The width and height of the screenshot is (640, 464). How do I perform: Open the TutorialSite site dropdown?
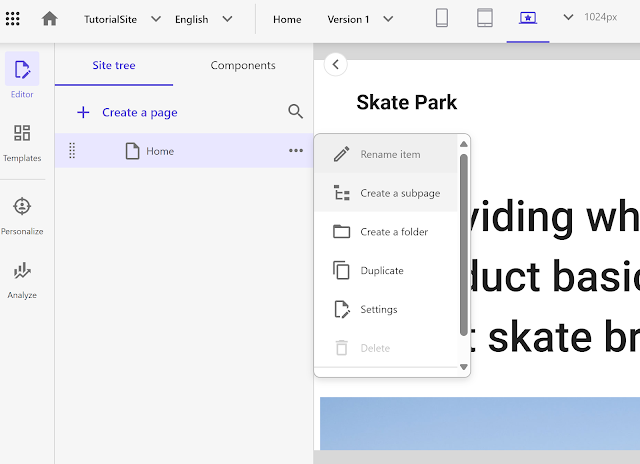tap(122, 19)
